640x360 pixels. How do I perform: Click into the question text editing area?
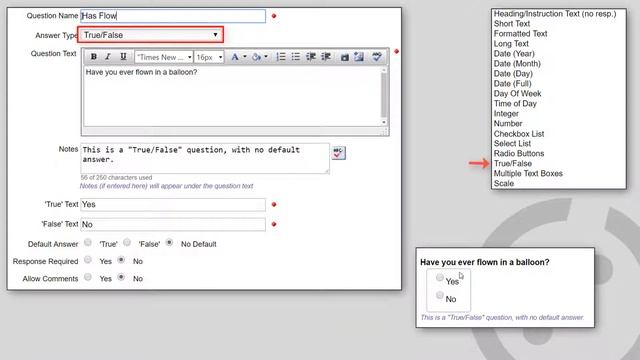(232, 96)
